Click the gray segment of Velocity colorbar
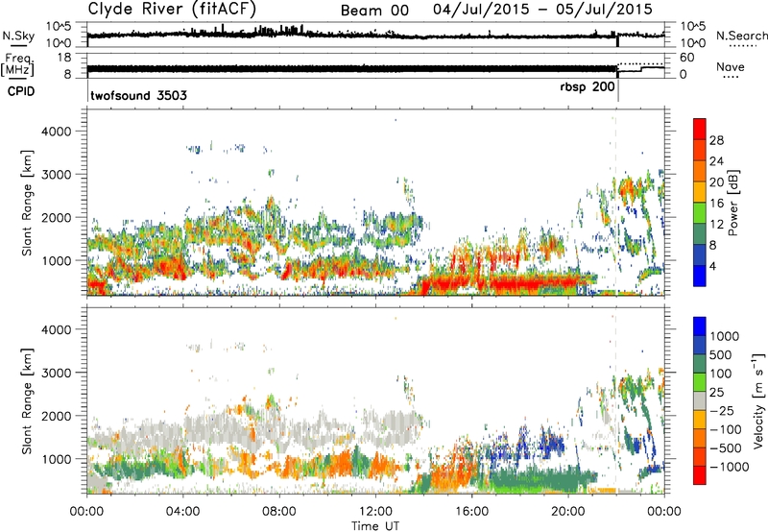Viewport: 768px width, 532px height. [x=700, y=400]
